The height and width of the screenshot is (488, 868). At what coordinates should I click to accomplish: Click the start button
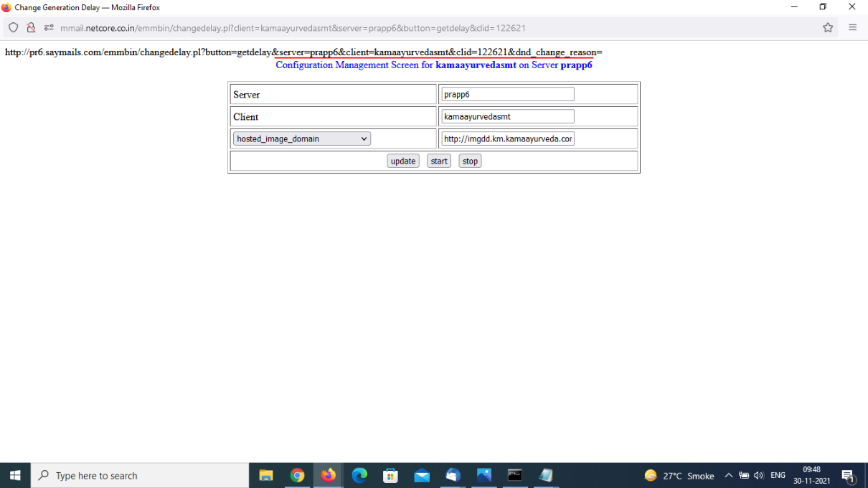pyautogui.click(x=439, y=161)
